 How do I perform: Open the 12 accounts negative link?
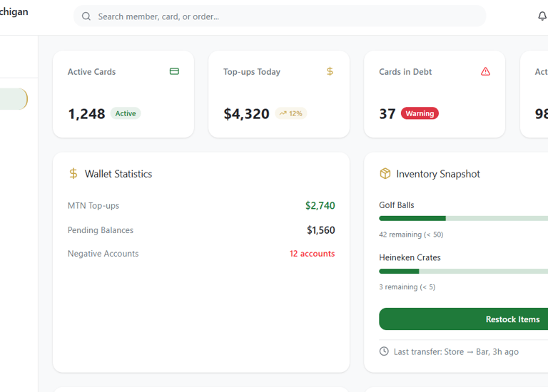click(312, 254)
